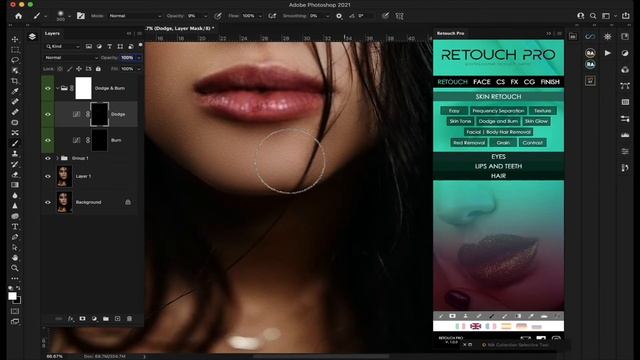Switch to the FACE tab
This screenshot has height=360, width=640.
pyautogui.click(x=482, y=82)
